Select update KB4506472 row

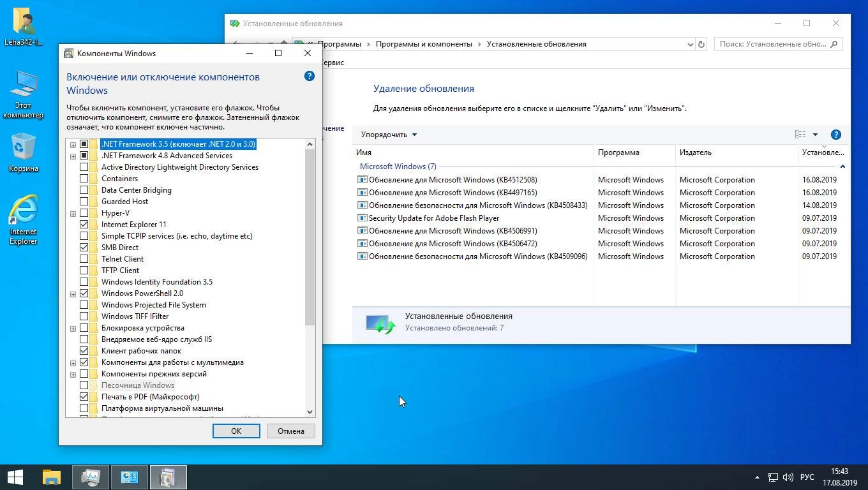[600, 244]
